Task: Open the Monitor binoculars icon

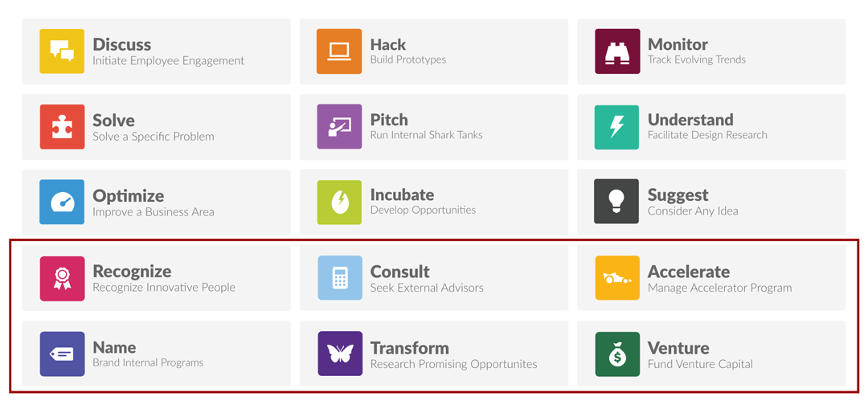Action: click(x=617, y=51)
